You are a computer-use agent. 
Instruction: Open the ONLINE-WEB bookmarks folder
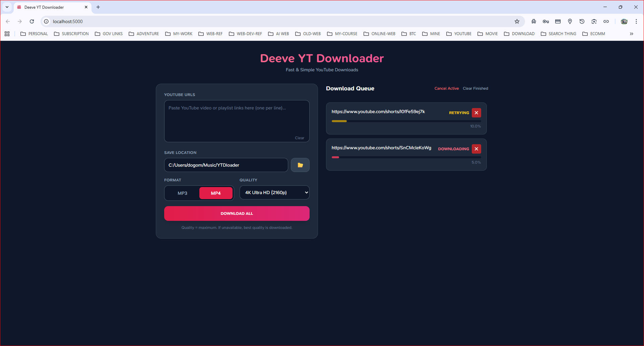click(380, 34)
